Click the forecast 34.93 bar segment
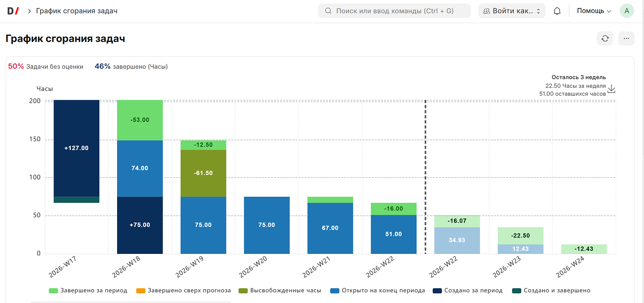Screen dimensions: 644x303 (x=457, y=240)
